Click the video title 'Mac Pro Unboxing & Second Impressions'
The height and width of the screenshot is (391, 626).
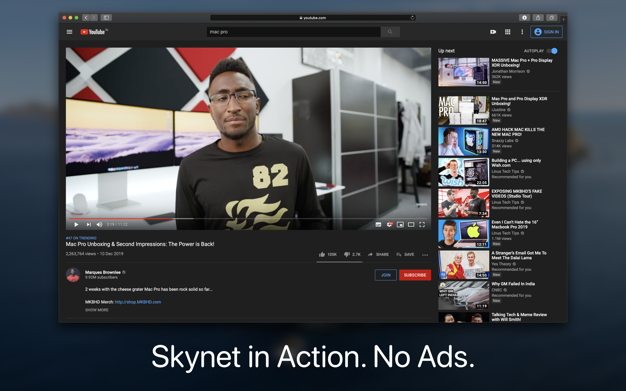pyautogui.click(x=140, y=244)
